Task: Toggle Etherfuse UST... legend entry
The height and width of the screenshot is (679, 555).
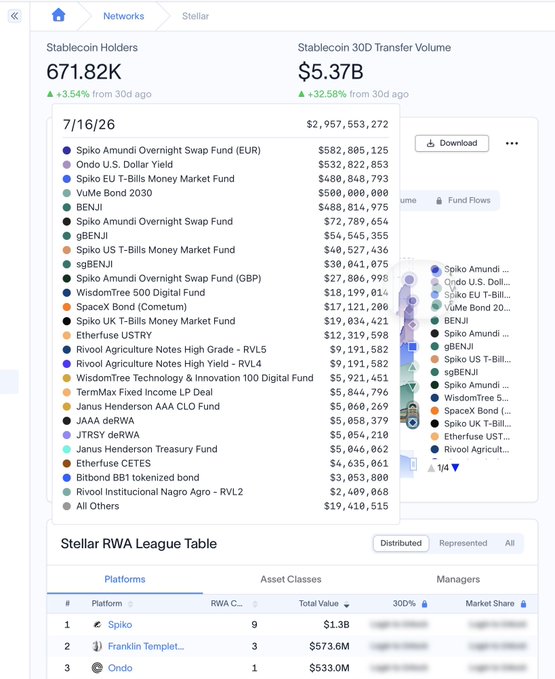Action: coord(471,436)
